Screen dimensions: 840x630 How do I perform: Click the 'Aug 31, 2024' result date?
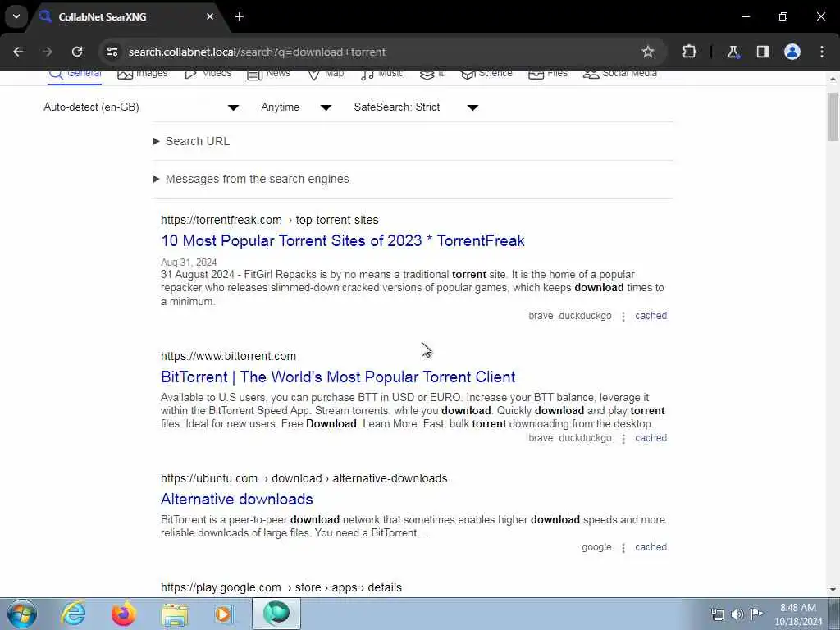(x=189, y=262)
